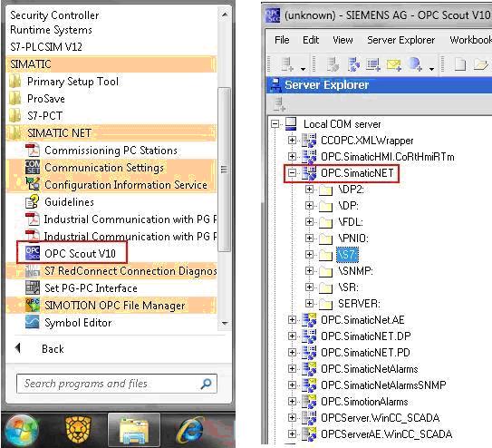The image size is (492, 448).
Task: Open Communication Settings shortcut icon
Action: click(x=33, y=168)
